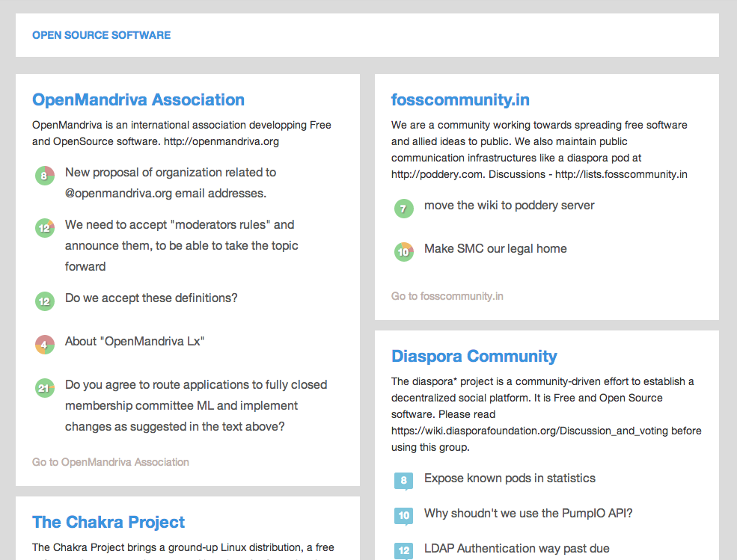The height and width of the screenshot is (560, 737).
Task: Click the wiki.diasporafoundation.org Discussion_and_voting URL text
Action: [530, 431]
